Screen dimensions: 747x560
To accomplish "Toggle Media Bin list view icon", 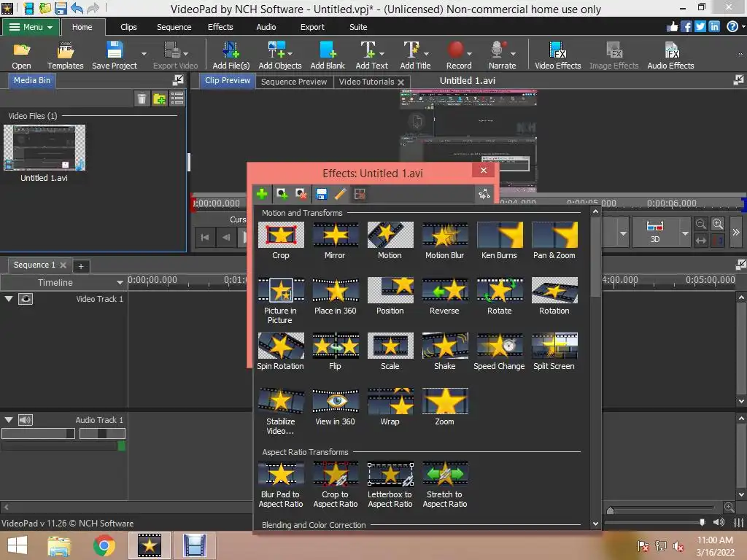I will pyautogui.click(x=177, y=98).
